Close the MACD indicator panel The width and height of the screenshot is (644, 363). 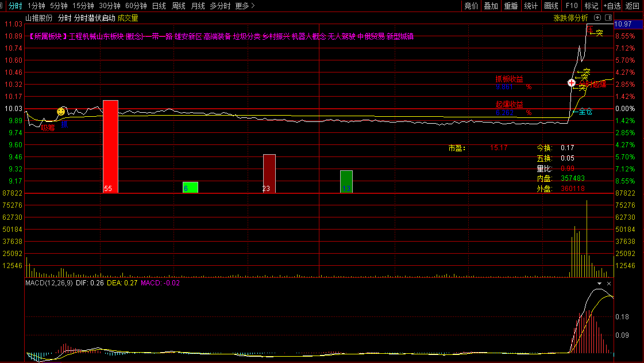coord(609,284)
